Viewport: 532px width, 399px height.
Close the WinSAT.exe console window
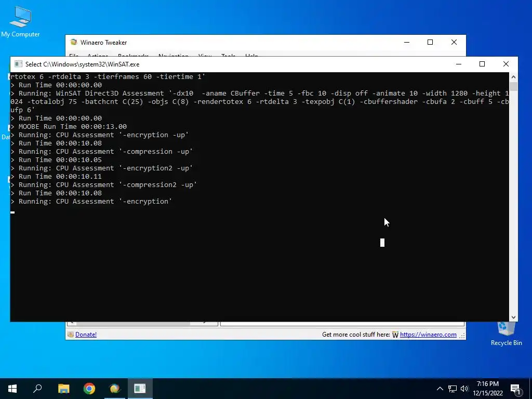point(506,64)
